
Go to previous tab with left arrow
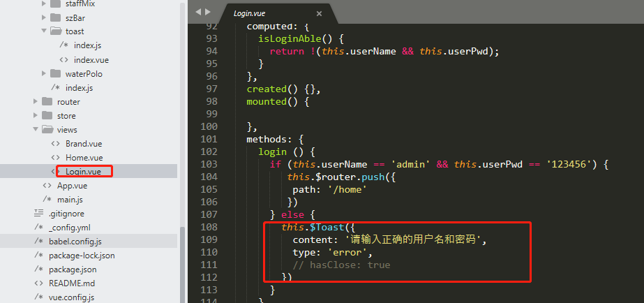coord(198,12)
